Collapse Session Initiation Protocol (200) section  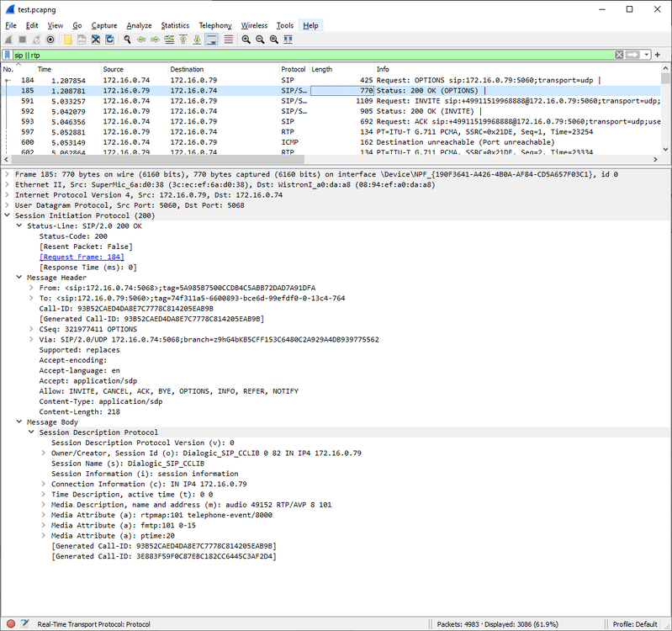tap(7, 215)
